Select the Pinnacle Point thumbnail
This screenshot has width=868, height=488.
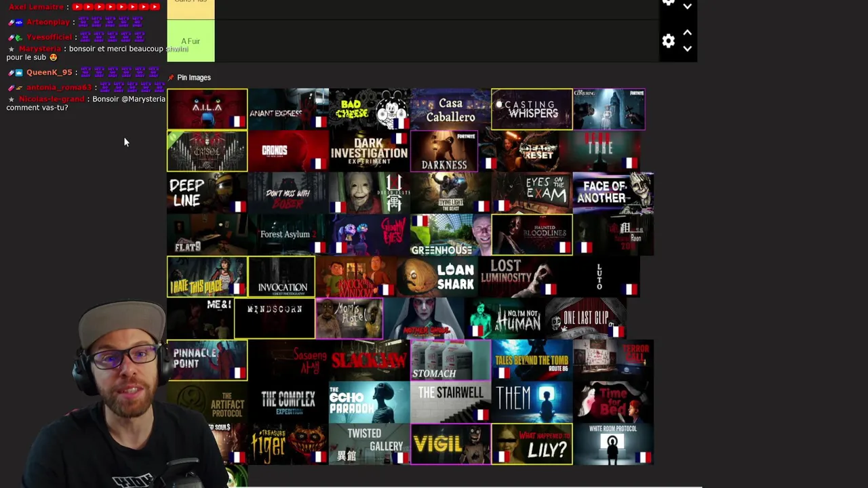pyautogui.click(x=207, y=361)
